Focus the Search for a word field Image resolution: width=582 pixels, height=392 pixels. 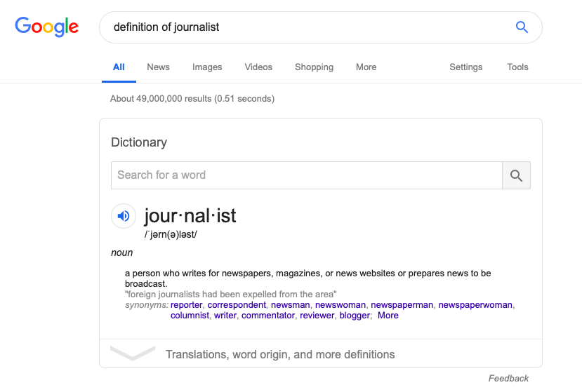pyautogui.click(x=307, y=175)
